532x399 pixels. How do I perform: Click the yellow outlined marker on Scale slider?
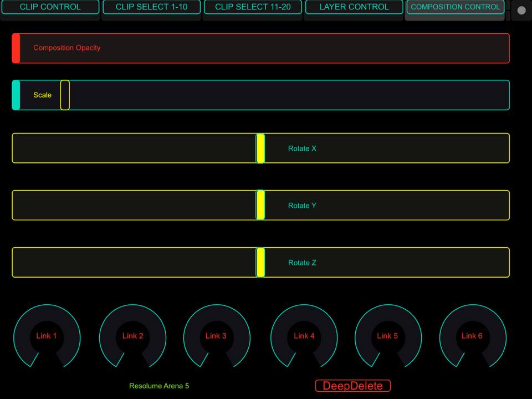point(65,95)
